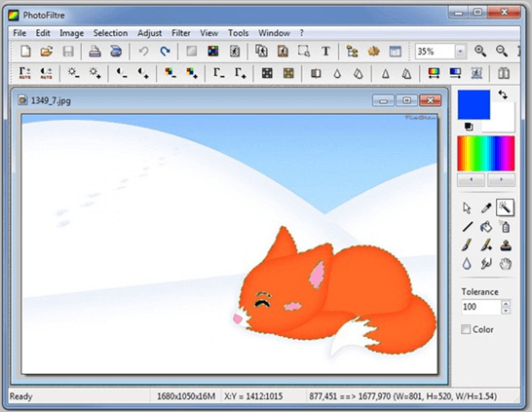Click the Tolerance value field

(481, 307)
